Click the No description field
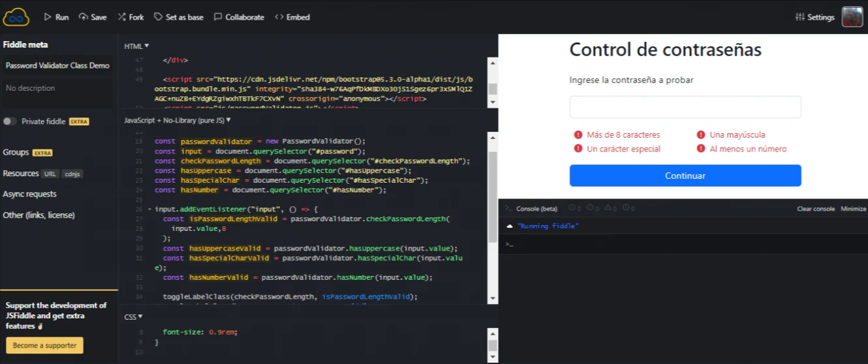 point(57,93)
